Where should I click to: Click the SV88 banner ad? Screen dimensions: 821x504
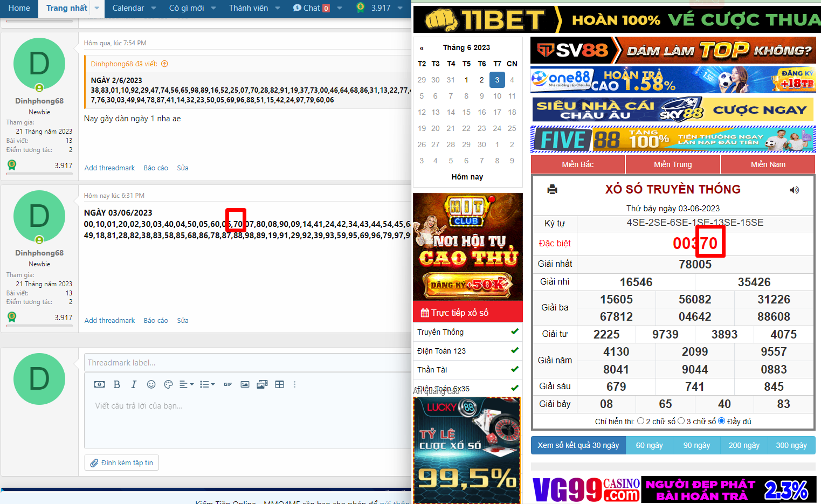(673, 50)
